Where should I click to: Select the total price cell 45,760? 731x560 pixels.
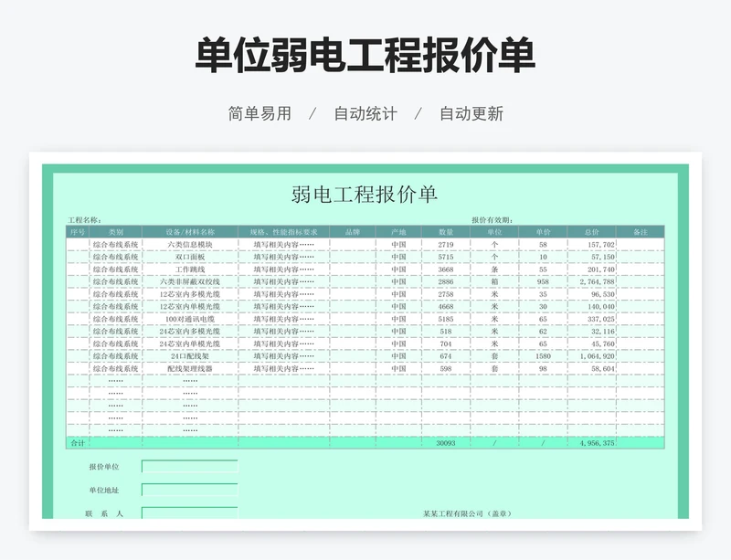(x=591, y=343)
